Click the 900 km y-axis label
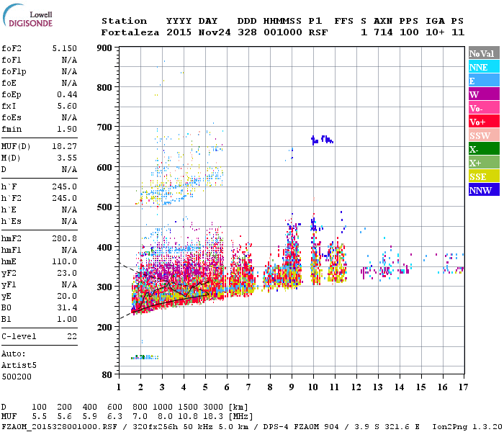 click(x=104, y=48)
